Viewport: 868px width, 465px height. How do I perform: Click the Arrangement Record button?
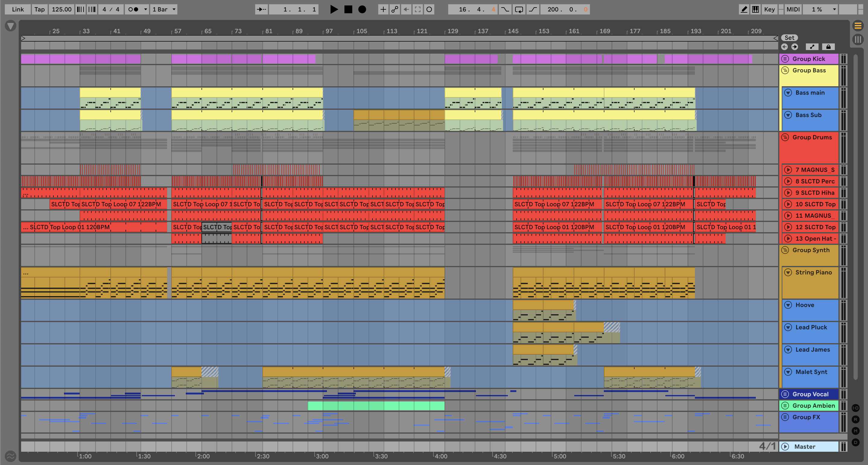click(362, 9)
